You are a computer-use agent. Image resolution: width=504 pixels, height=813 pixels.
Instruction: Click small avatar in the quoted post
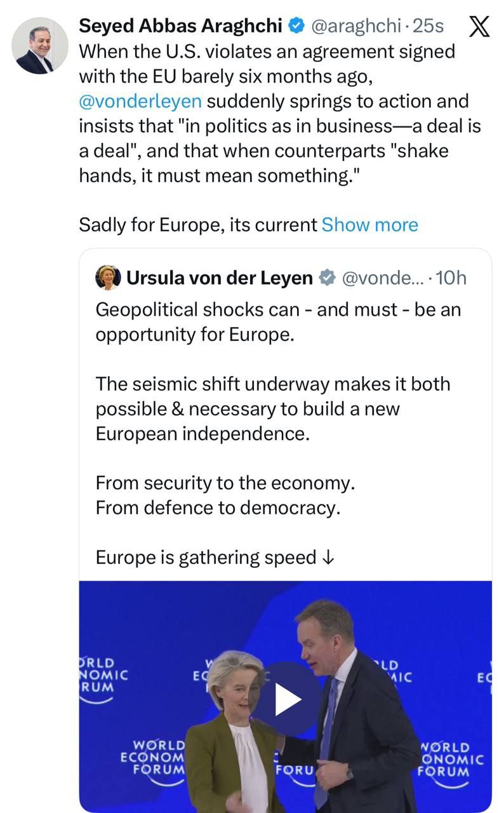coord(108,278)
